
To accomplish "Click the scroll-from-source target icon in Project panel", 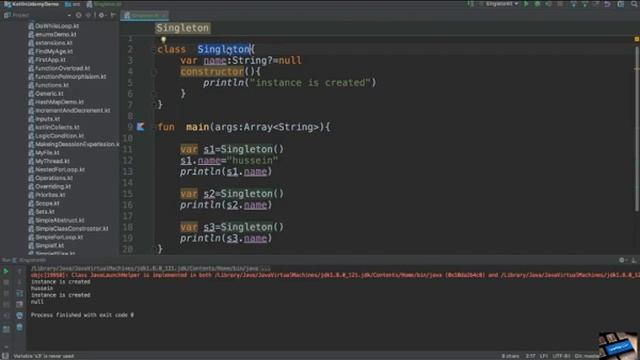I will 79,15.
